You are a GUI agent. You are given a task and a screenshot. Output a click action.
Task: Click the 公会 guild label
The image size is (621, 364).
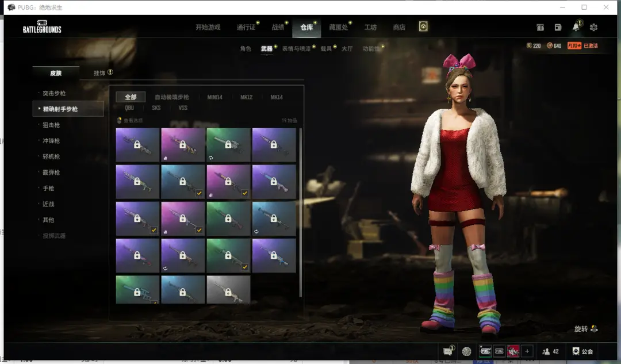pos(587,351)
